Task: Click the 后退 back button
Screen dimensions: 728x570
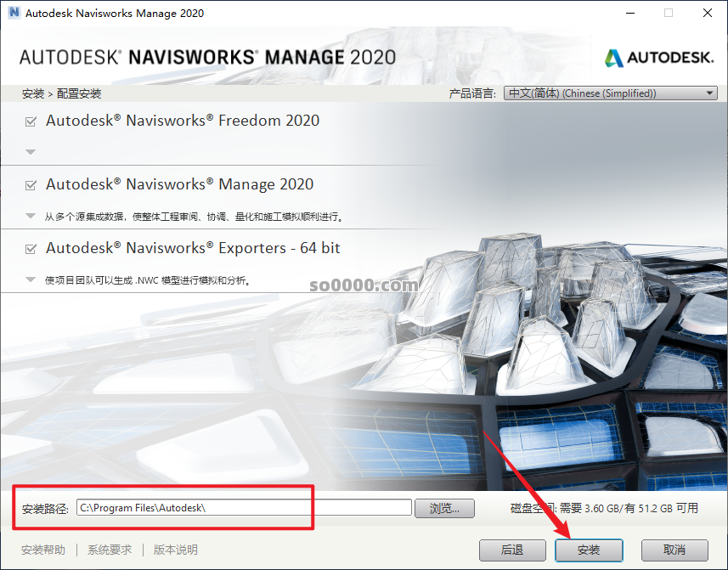Action: 512,550
